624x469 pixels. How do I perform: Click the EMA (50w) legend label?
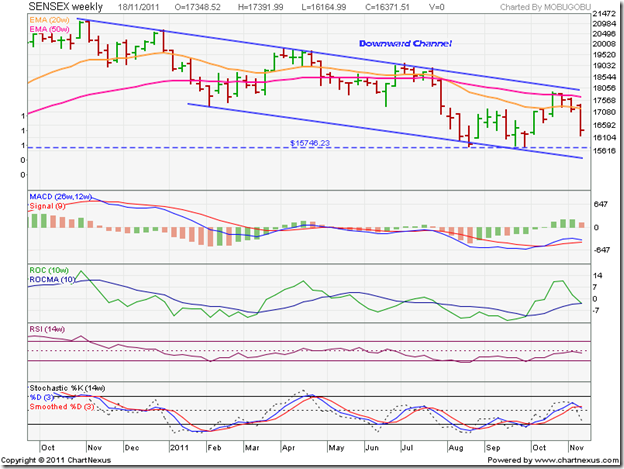(x=49, y=29)
